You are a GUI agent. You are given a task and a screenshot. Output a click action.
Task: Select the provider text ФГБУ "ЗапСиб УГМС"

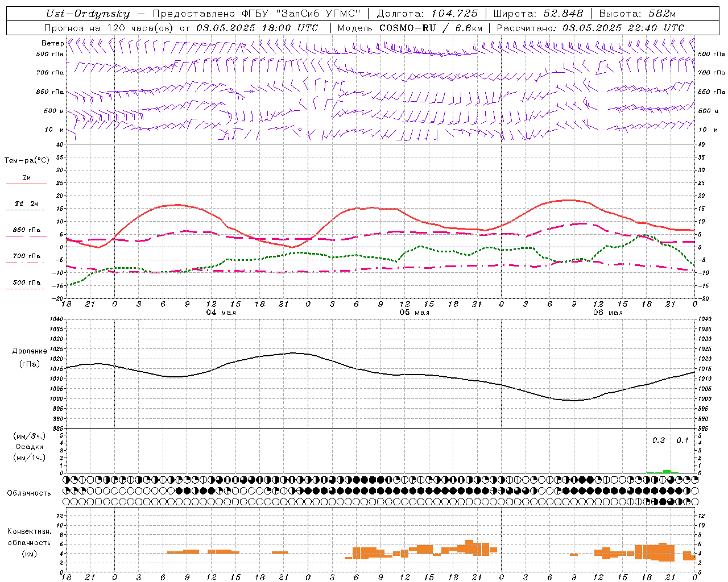(x=300, y=14)
